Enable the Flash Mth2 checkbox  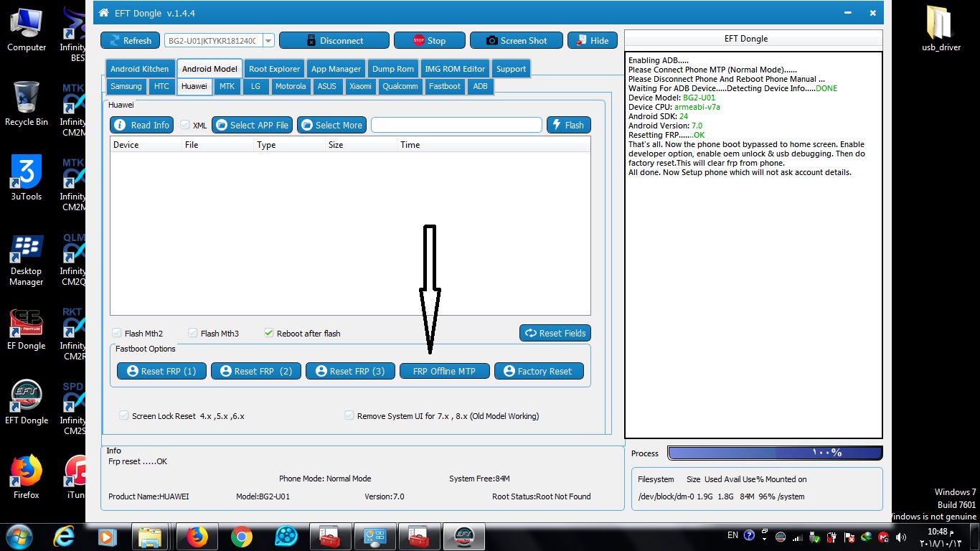click(116, 333)
